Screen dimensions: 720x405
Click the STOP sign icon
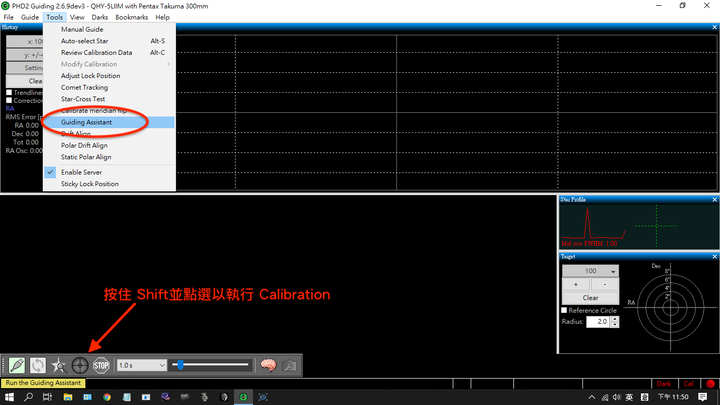101,366
